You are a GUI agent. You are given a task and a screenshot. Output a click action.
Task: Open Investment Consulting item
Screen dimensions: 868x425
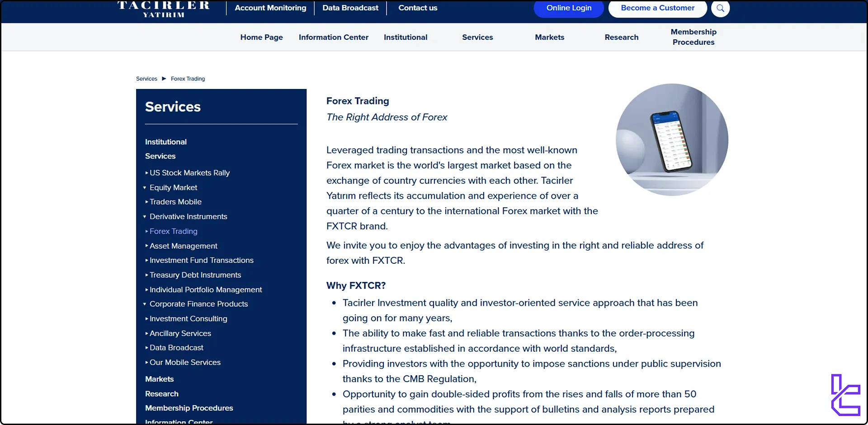point(189,319)
